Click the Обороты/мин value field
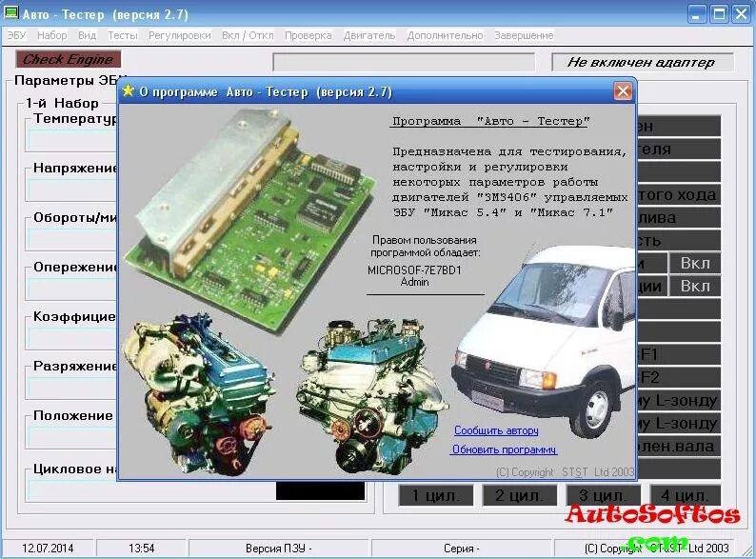This screenshot has height=559, width=756. pos(72,238)
